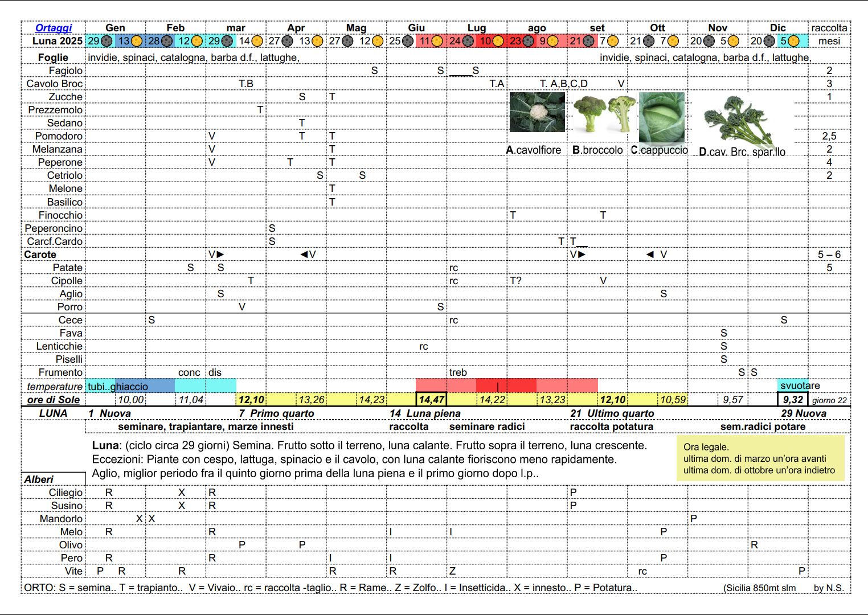
Task: Select the 'Pomodoro' row label
Action: pos(59,136)
